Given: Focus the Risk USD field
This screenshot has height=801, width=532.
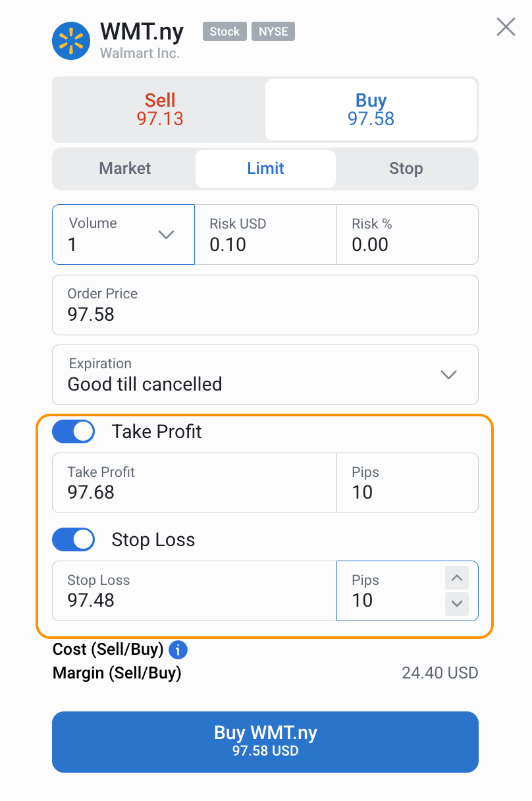Looking at the screenshot, I should [265, 235].
